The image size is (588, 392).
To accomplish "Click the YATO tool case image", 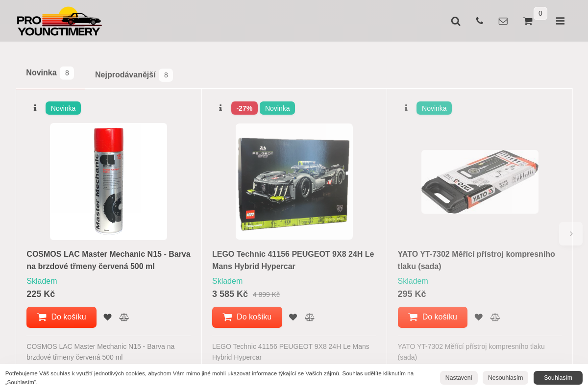I will tap(480, 182).
